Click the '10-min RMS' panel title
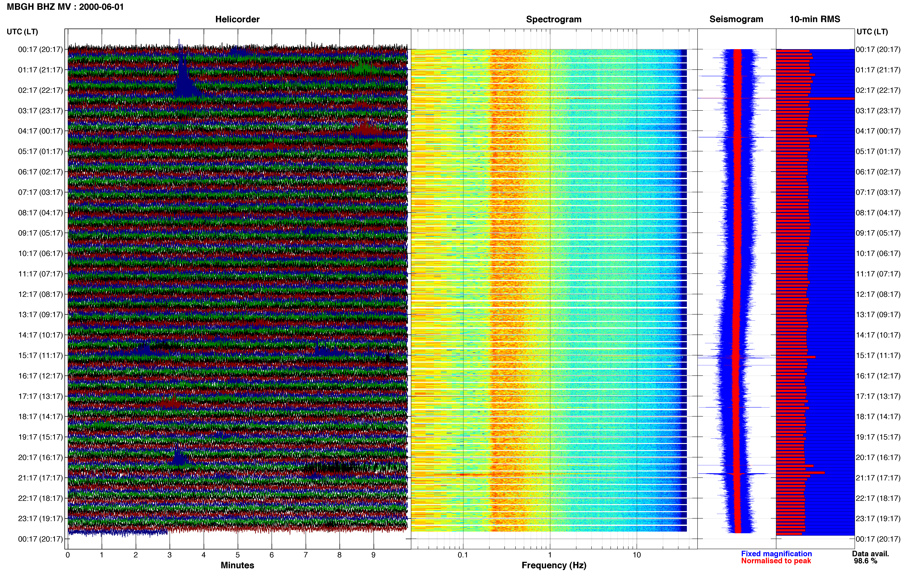Screen dimensions: 924x578 pyautogui.click(x=815, y=19)
